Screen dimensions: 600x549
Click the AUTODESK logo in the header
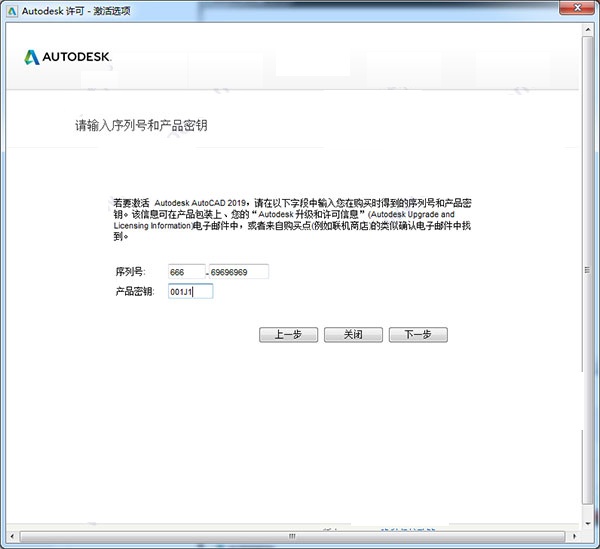(x=68, y=57)
